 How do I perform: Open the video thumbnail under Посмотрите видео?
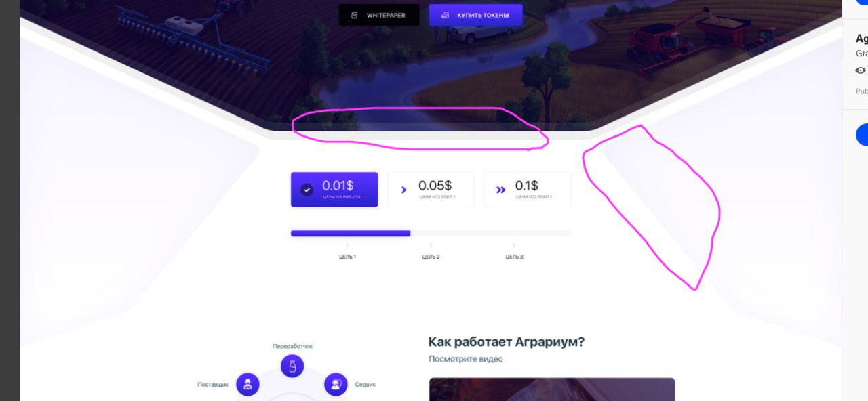552,389
